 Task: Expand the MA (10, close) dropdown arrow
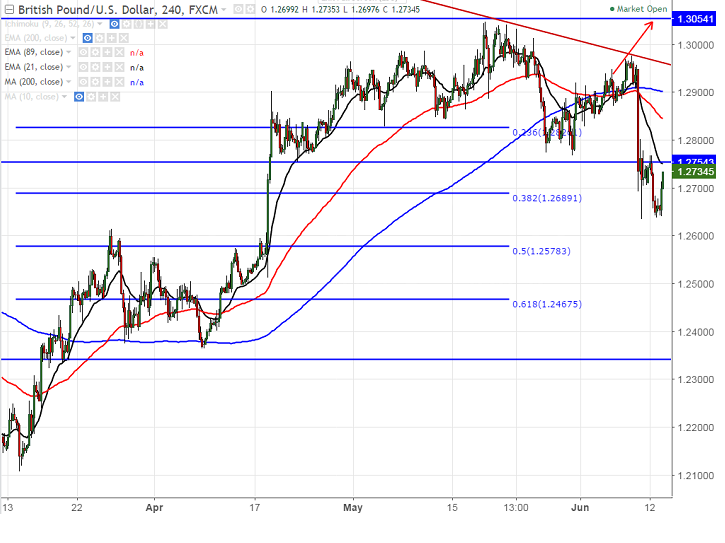(x=64, y=97)
